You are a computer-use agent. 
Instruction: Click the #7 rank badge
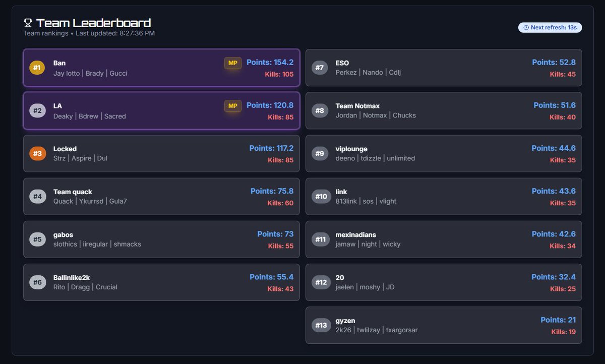320,68
